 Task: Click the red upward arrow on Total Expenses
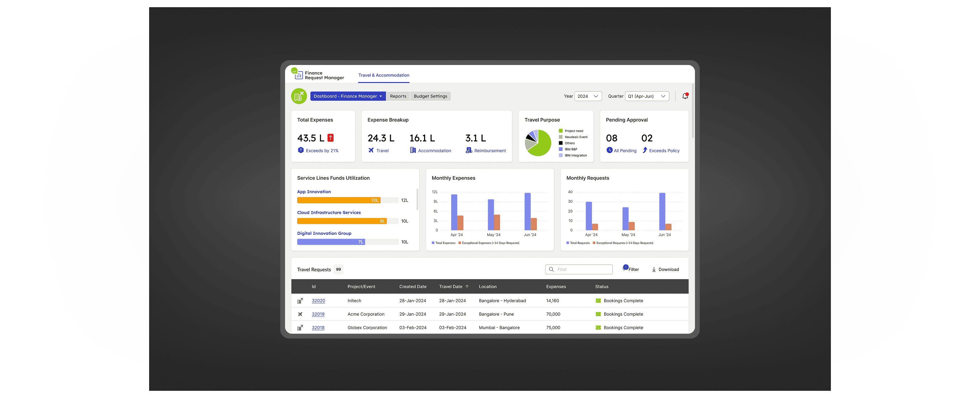(331, 138)
